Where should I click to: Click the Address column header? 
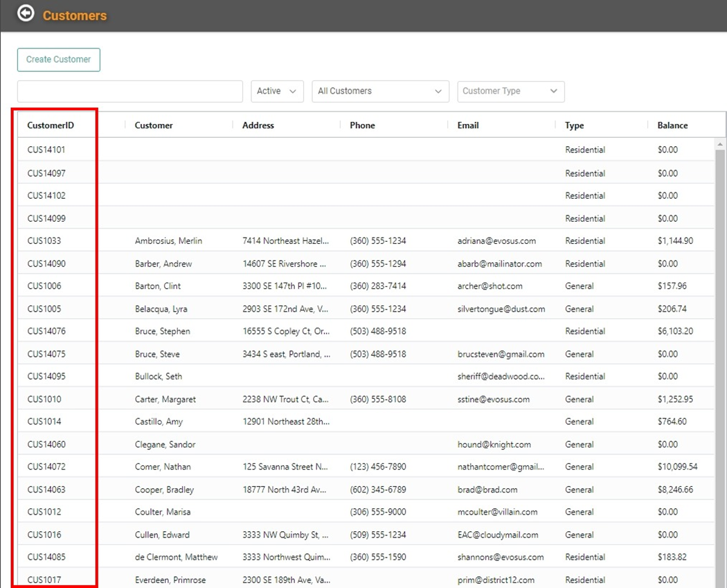click(x=258, y=125)
